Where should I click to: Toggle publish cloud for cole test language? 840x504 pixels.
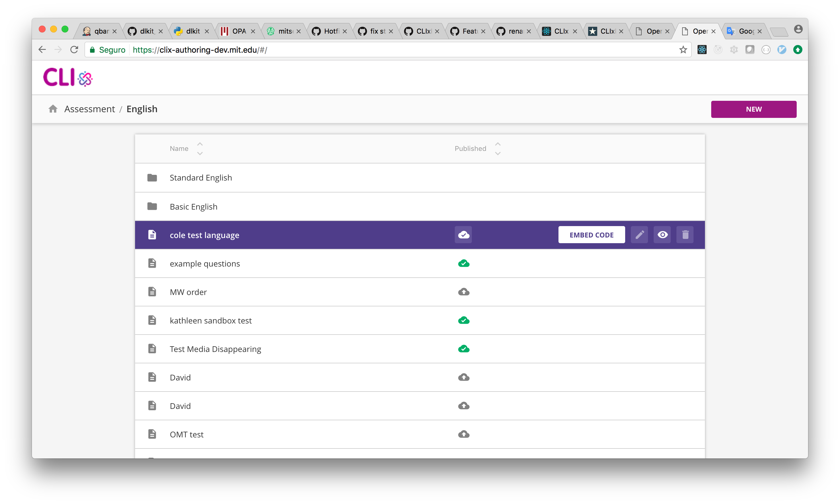click(x=464, y=235)
